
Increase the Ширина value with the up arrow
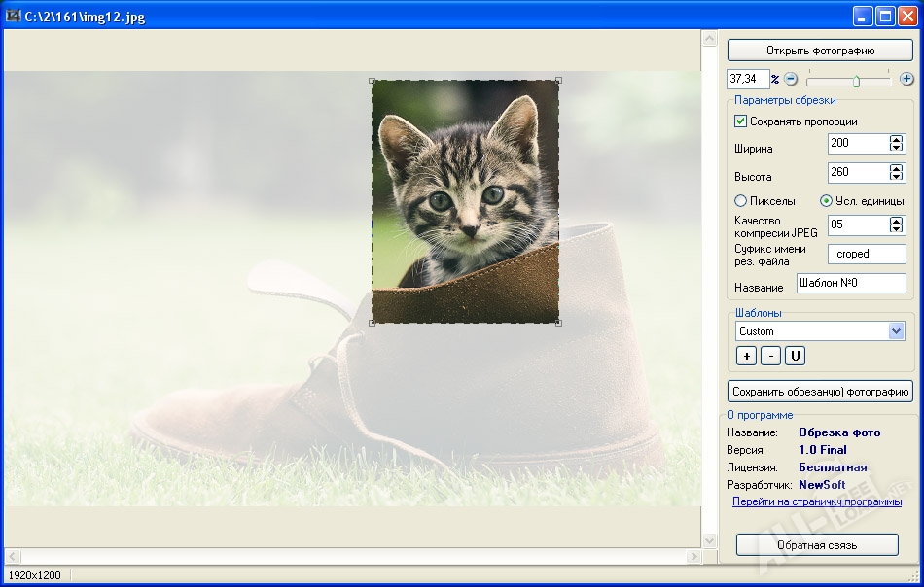[x=896, y=139]
